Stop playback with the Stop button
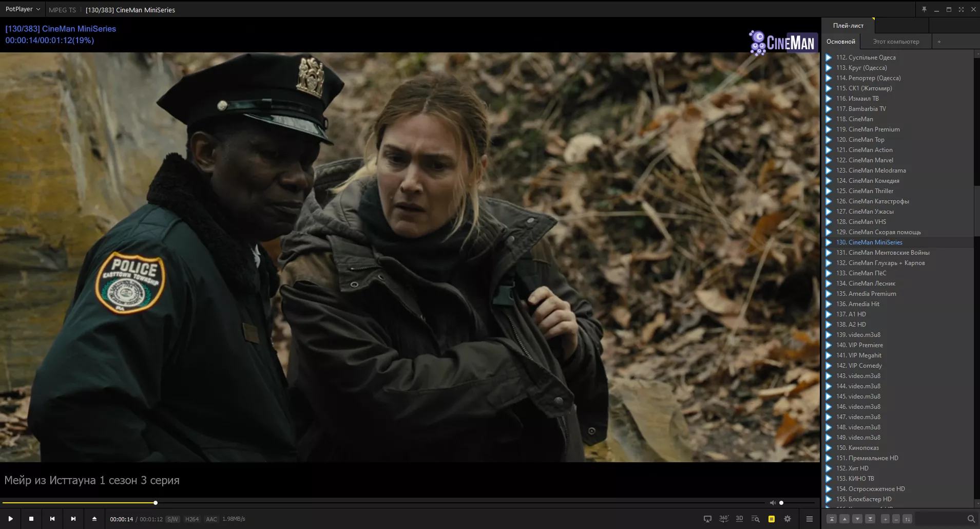The width and height of the screenshot is (980, 529). tap(31, 519)
